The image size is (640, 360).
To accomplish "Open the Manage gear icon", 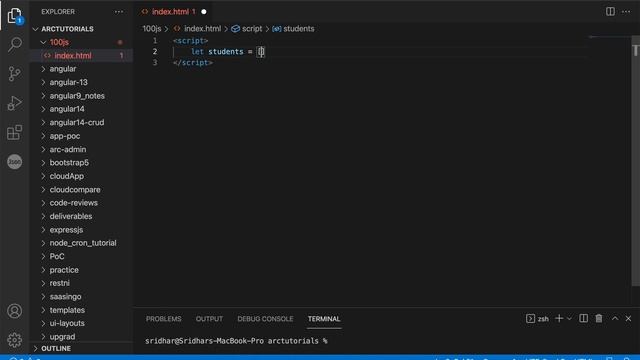I will click(15, 340).
